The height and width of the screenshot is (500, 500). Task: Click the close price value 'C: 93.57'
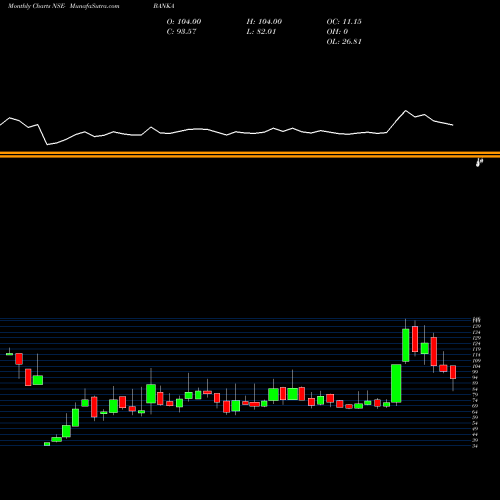coord(181,32)
